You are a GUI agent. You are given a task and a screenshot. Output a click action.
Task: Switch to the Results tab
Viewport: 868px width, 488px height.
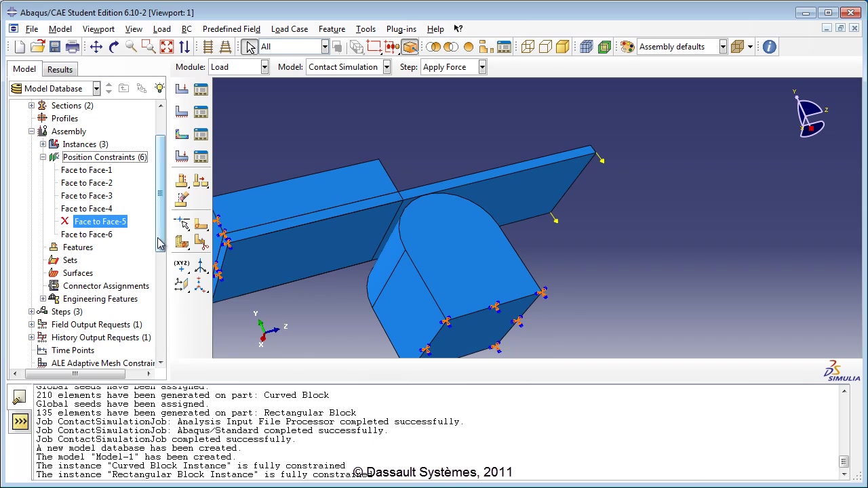[60, 69]
